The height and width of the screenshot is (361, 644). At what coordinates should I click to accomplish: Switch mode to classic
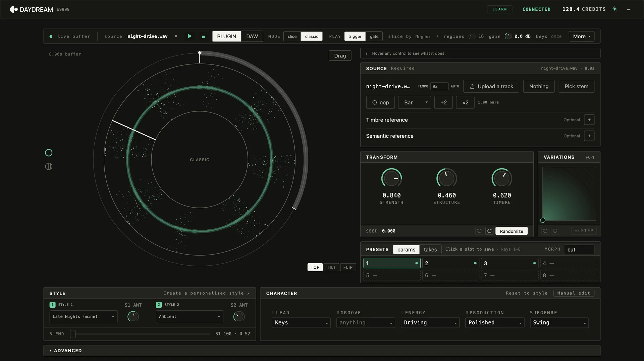[x=312, y=36]
